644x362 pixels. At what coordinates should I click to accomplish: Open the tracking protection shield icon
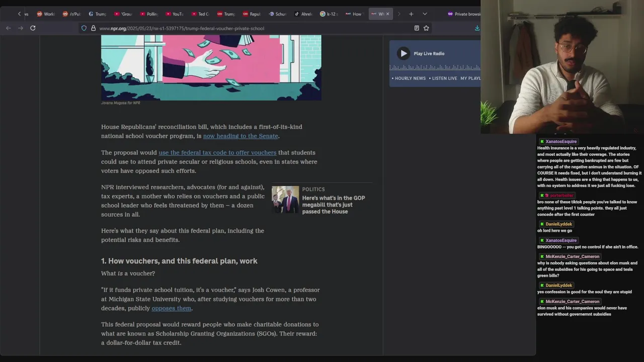(x=84, y=28)
